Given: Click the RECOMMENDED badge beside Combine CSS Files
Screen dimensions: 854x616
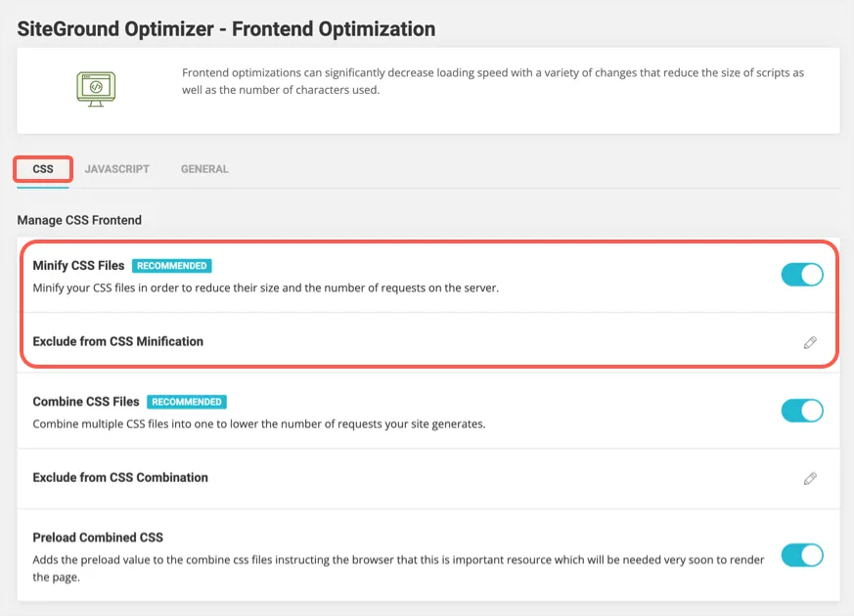Looking at the screenshot, I should (x=187, y=402).
